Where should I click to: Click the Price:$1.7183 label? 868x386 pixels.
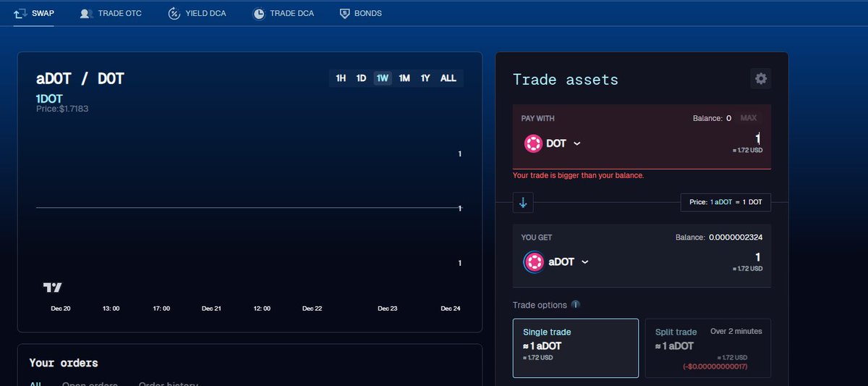[x=62, y=109]
